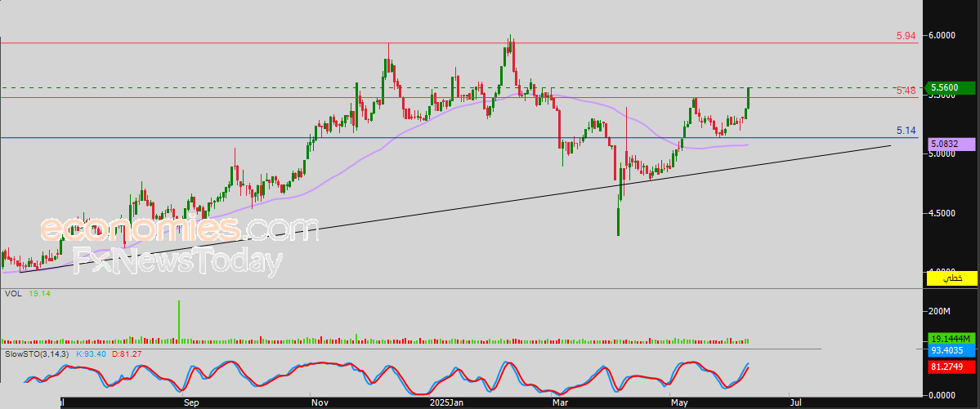Click the green 5.5600 current price tag
The height and width of the screenshot is (409, 980).
tap(951, 89)
